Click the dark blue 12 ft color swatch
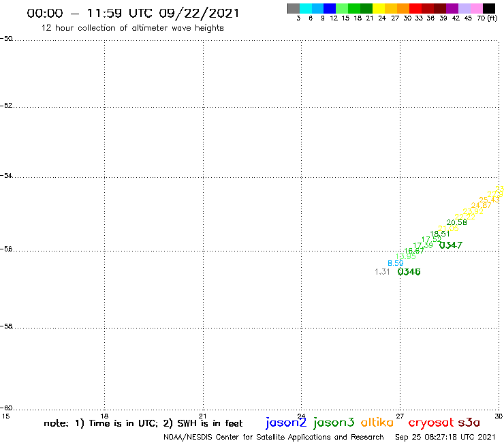Image resolution: width=504 pixels, height=443 pixels. pyautogui.click(x=330, y=8)
